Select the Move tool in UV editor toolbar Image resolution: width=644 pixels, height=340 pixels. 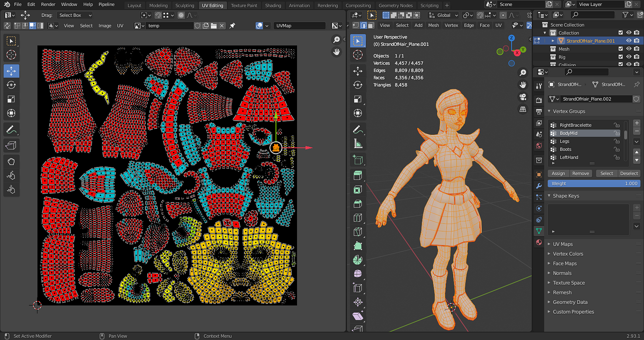pyautogui.click(x=11, y=71)
